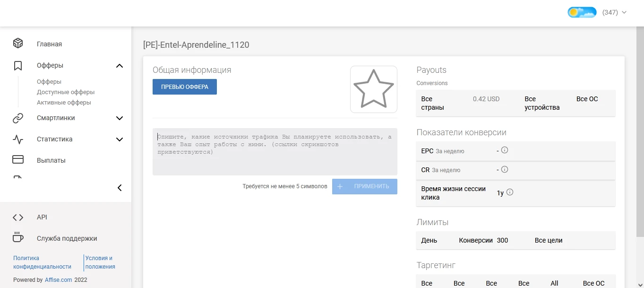Click the Статистика pulse icon

(18, 140)
